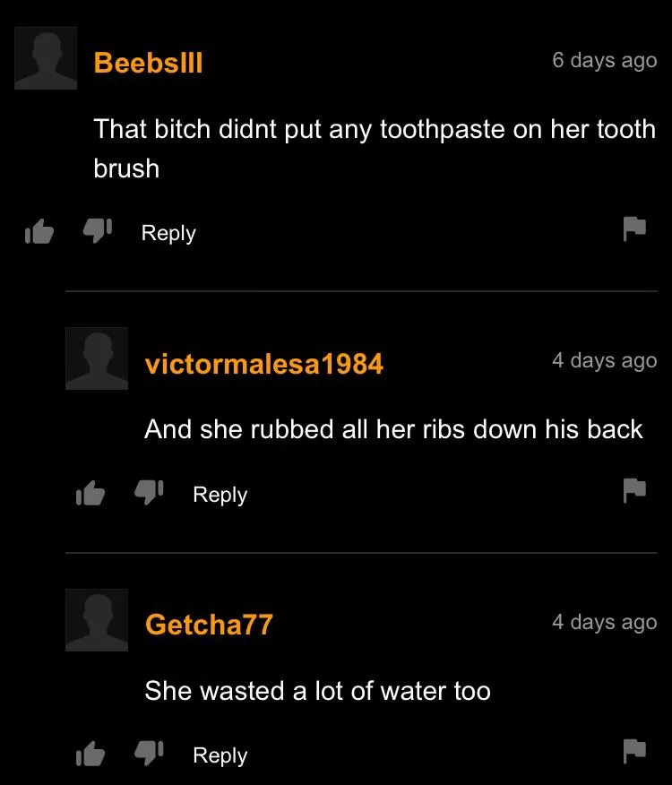672x785 pixels.
Task: Open BeebsIII's user profile from username
Action: [148, 63]
